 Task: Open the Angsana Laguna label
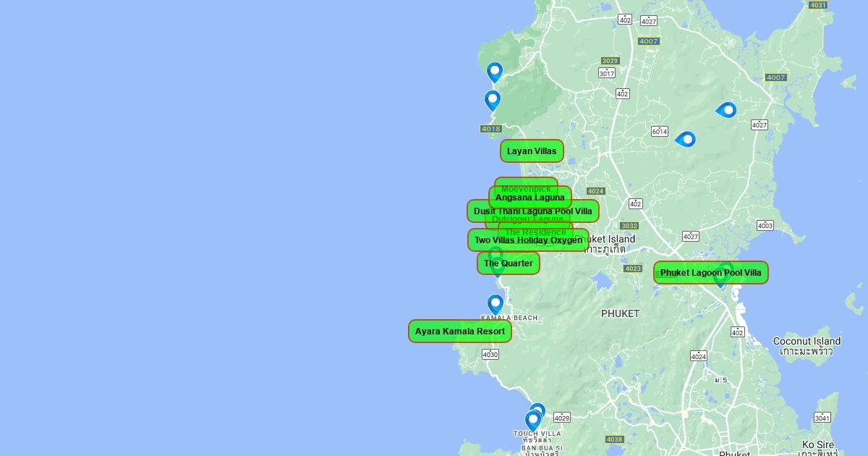(x=530, y=198)
